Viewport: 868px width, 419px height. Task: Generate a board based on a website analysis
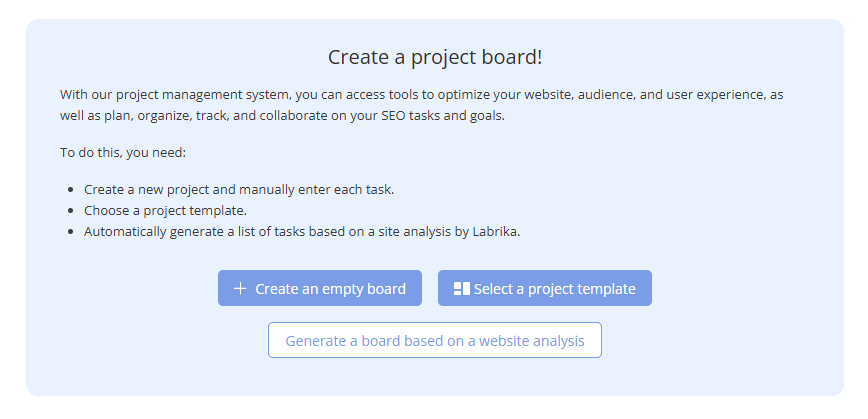(x=435, y=341)
